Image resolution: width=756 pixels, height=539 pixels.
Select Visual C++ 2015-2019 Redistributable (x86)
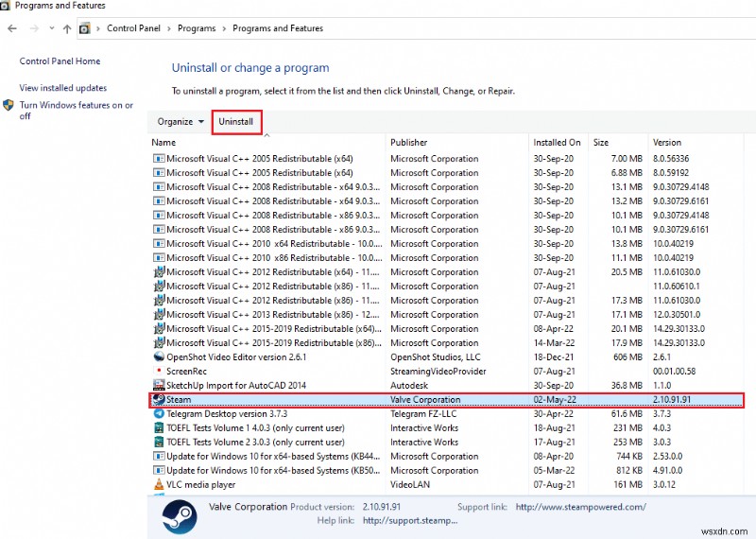pyautogui.click(x=274, y=343)
